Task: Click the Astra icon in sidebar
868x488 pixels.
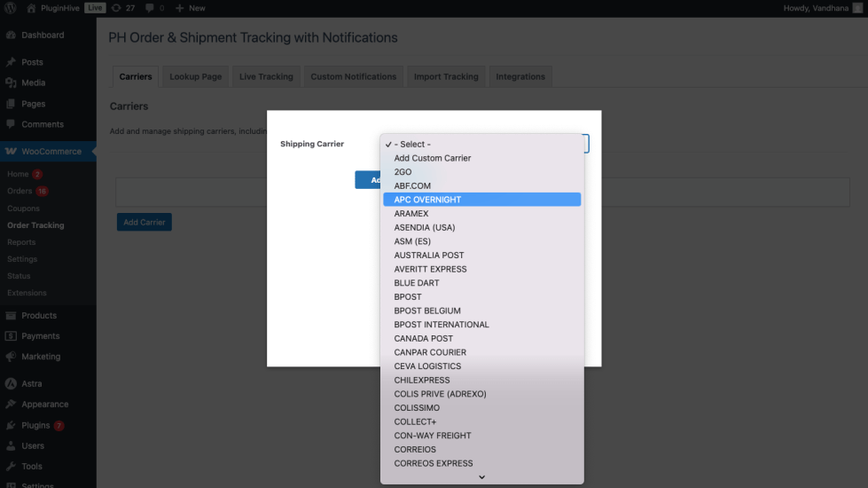Action: click(11, 384)
